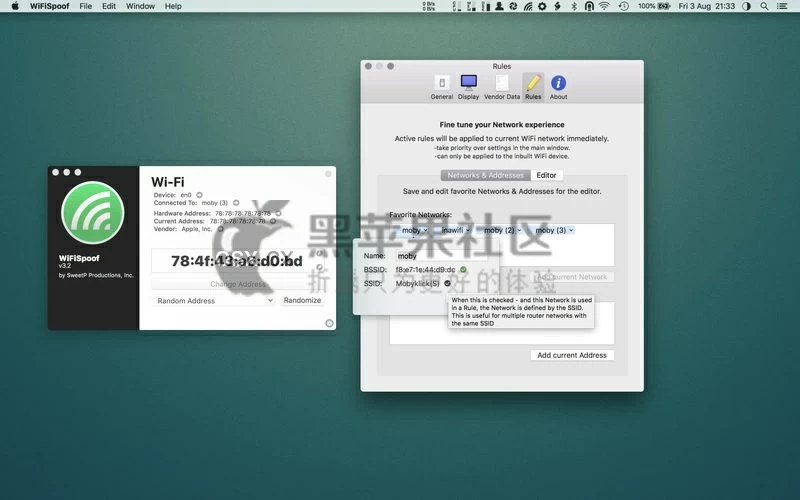The height and width of the screenshot is (500, 800).
Task: Click the Change Address button
Action: click(x=238, y=284)
